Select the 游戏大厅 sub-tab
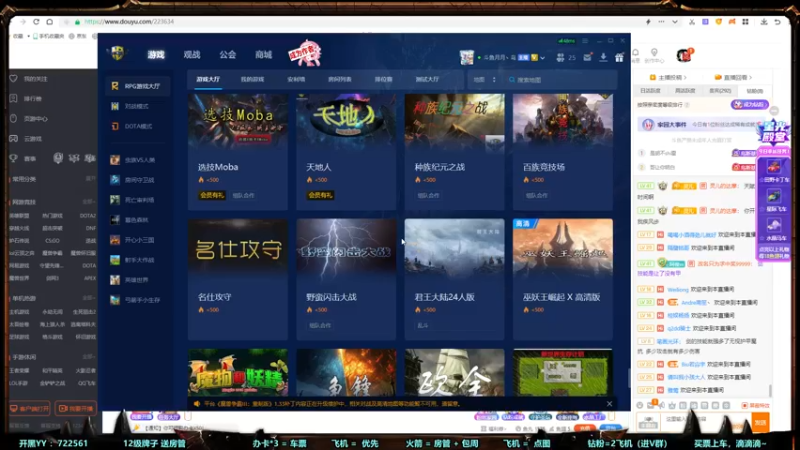 (208, 79)
